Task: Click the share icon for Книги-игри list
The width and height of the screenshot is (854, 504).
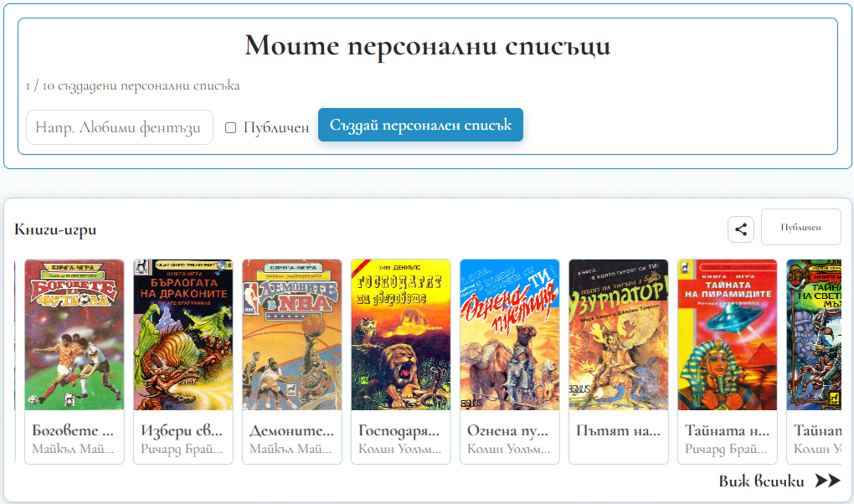Action: coord(741,229)
